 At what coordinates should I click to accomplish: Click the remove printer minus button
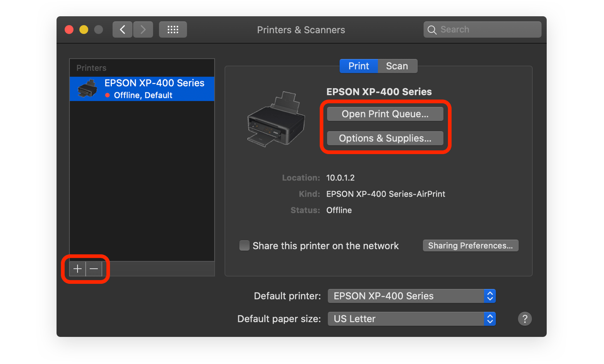[94, 269]
